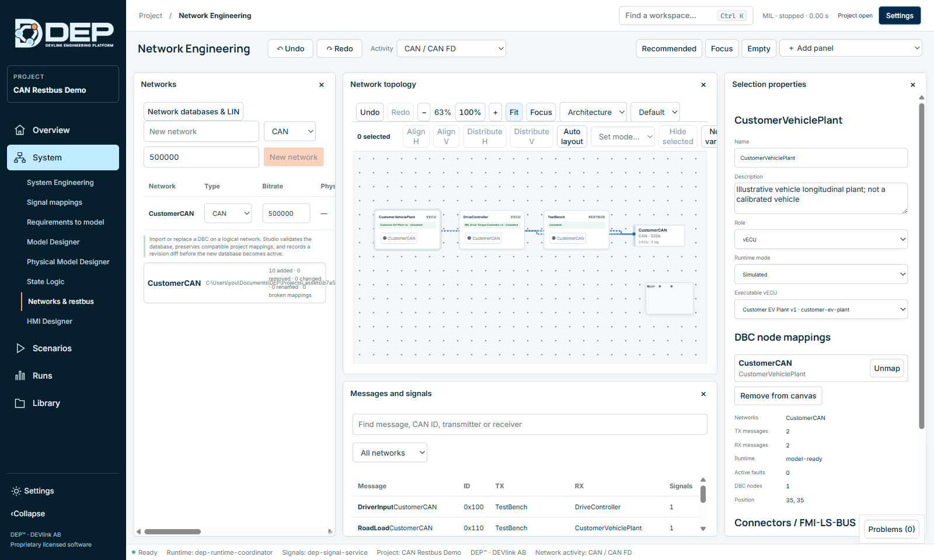Image resolution: width=934 pixels, height=560 pixels.
Task: Collapse the left sidebar
Action: click(28, 514)
